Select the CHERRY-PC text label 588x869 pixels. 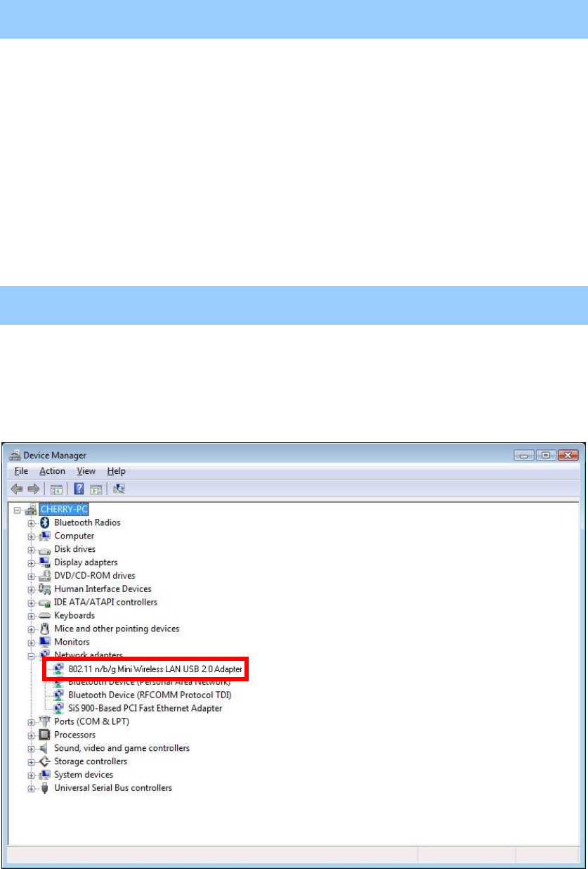[x=65, y=509]
